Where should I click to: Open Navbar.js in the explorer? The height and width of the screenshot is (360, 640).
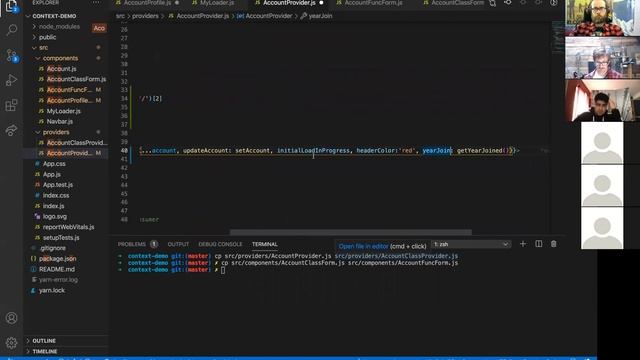60,122
